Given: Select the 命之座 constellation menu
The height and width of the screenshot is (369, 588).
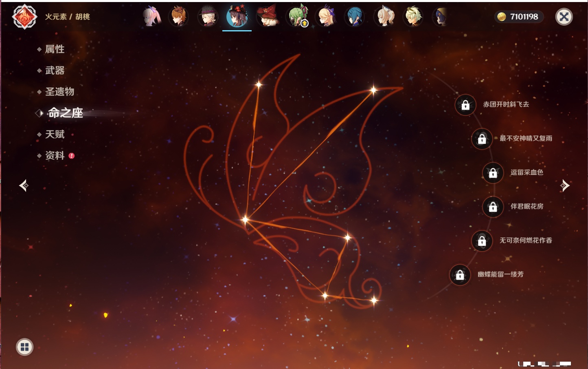Looking at the screenshot, I should coord(65,113).
